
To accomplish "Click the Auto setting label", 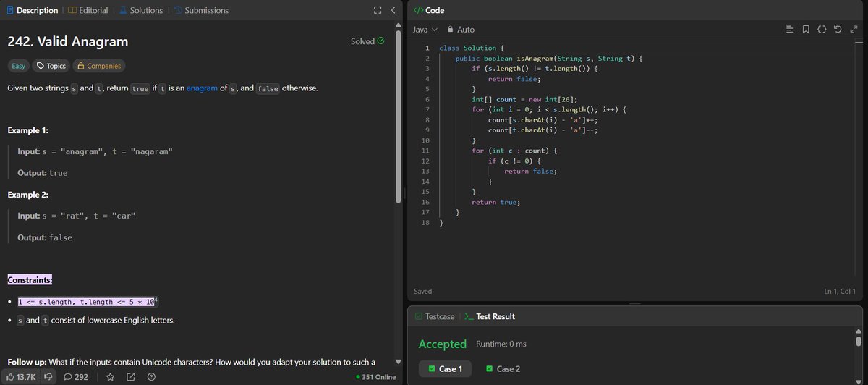I will pos(466,30).
